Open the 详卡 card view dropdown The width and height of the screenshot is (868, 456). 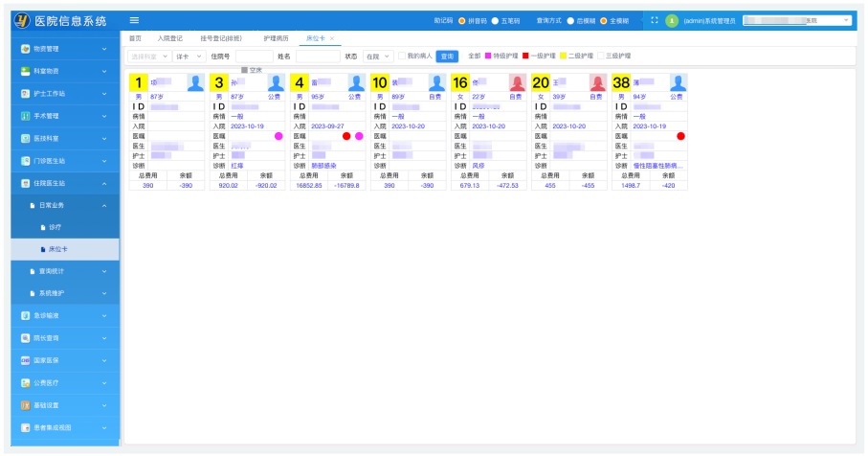click(189, 57)
